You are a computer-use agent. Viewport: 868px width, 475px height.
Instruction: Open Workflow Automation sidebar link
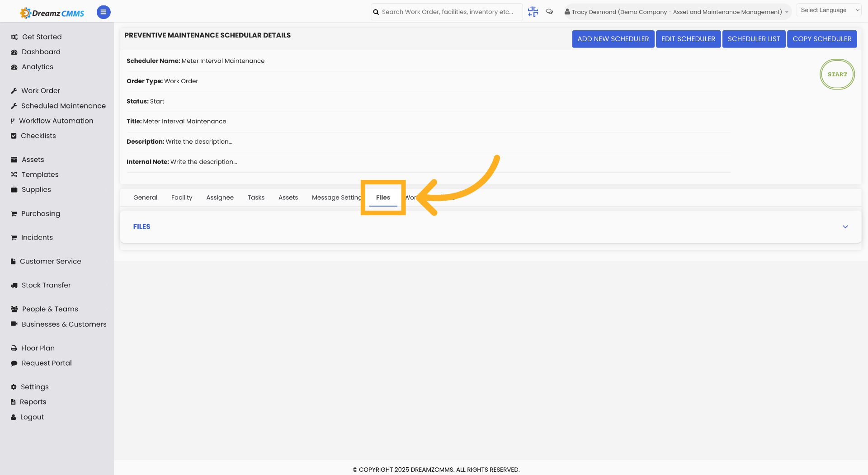pos(56,121)
